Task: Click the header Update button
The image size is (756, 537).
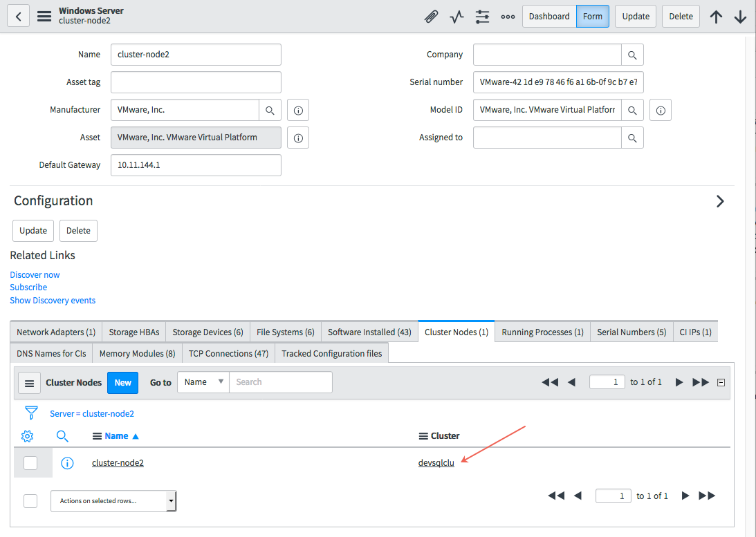Action: 636,17
